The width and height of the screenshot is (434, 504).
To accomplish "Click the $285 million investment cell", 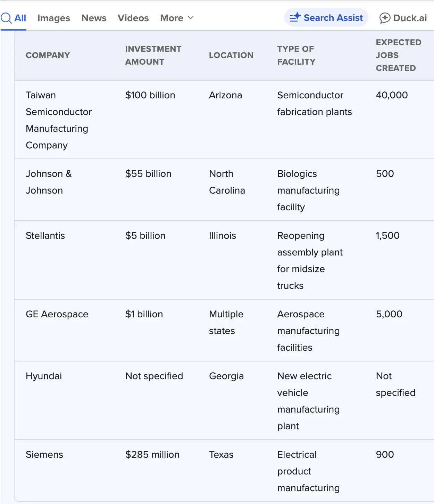I will (152, 455).
